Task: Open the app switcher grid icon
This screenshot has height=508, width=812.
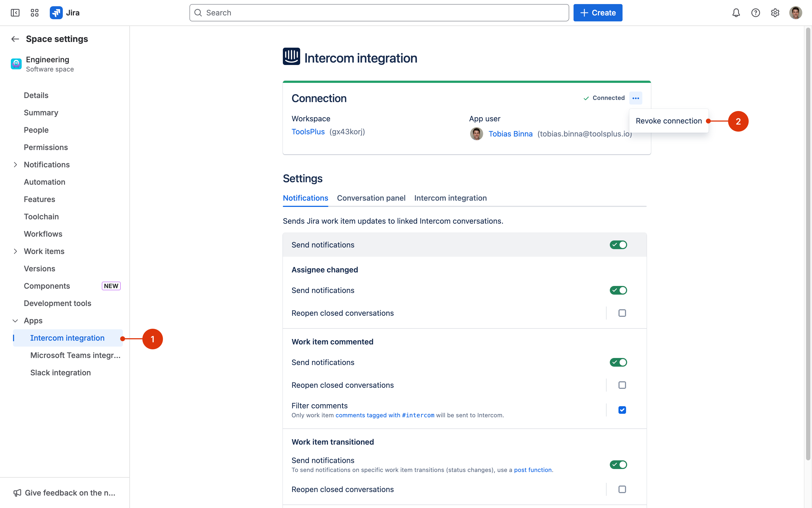Action: [x=35, y=13]
